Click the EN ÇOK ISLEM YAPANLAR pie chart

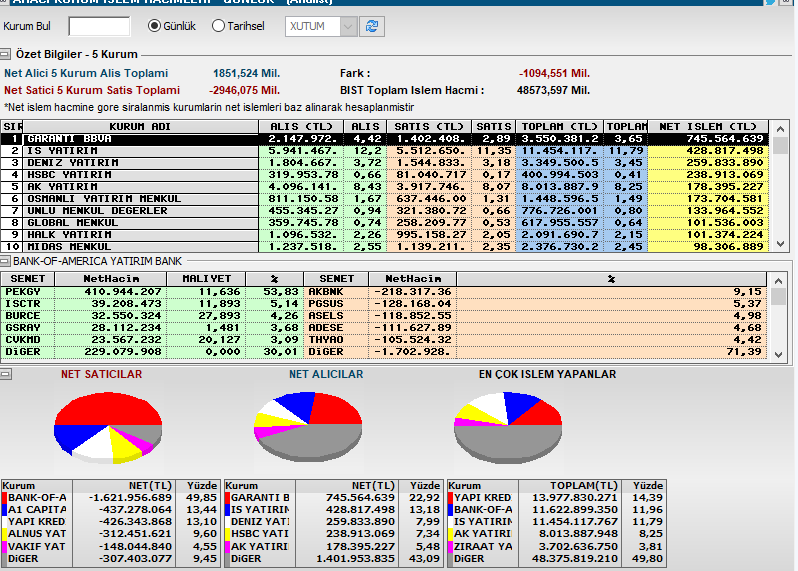click(508, 426)
